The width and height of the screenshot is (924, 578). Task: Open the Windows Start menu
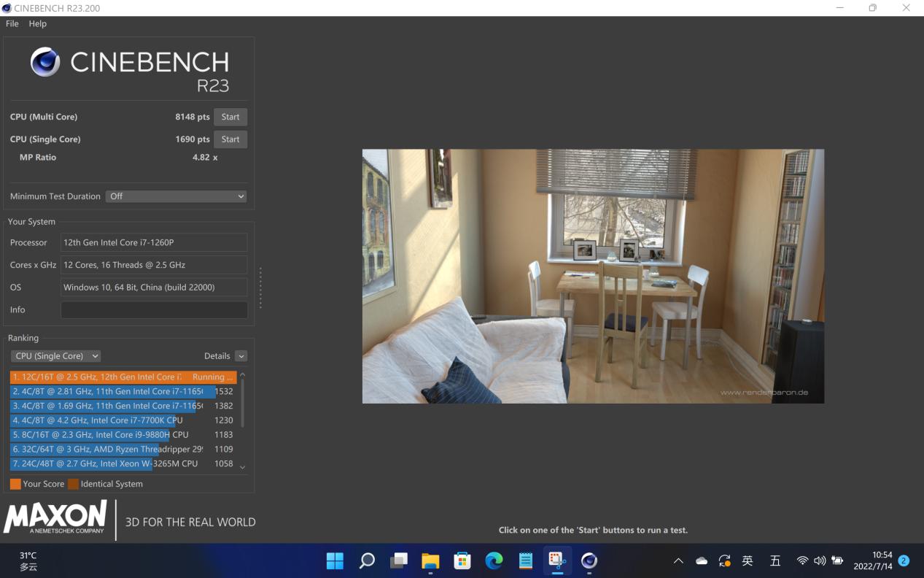(x=335, y=560)
